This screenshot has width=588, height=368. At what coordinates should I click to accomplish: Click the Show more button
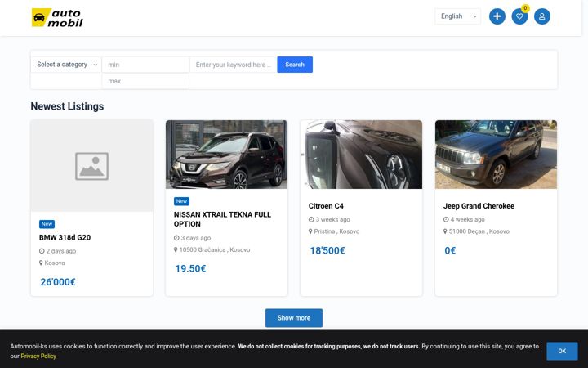pyautogui.click(x=294, y=318)
